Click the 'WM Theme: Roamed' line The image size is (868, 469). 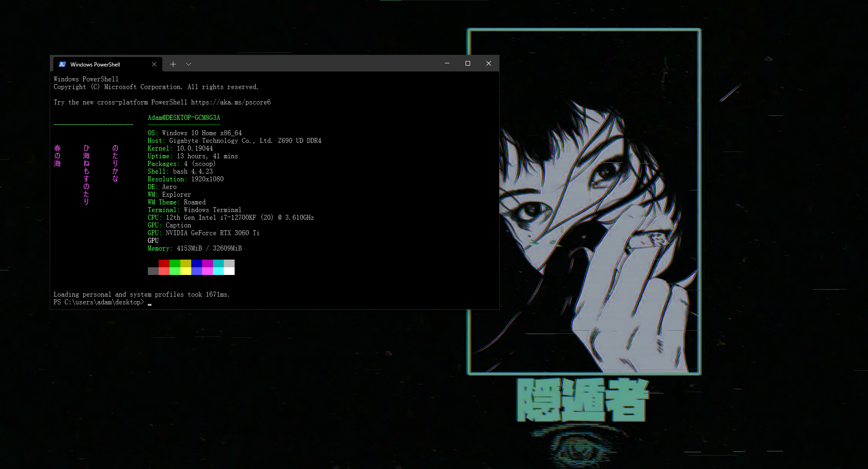pyautogui.click(x=177, y=202)
